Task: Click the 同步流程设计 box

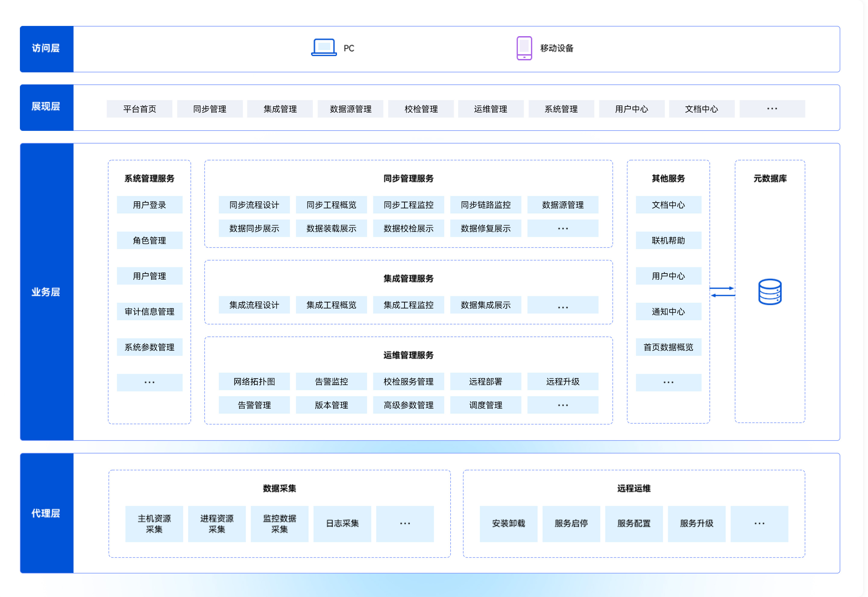Action: pos(254,205)
